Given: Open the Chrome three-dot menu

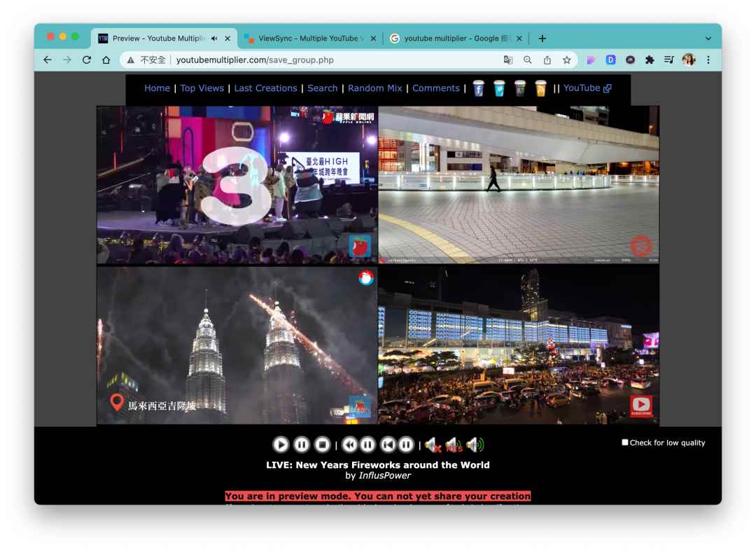Looking at the screenshot, I should [708, 60].
